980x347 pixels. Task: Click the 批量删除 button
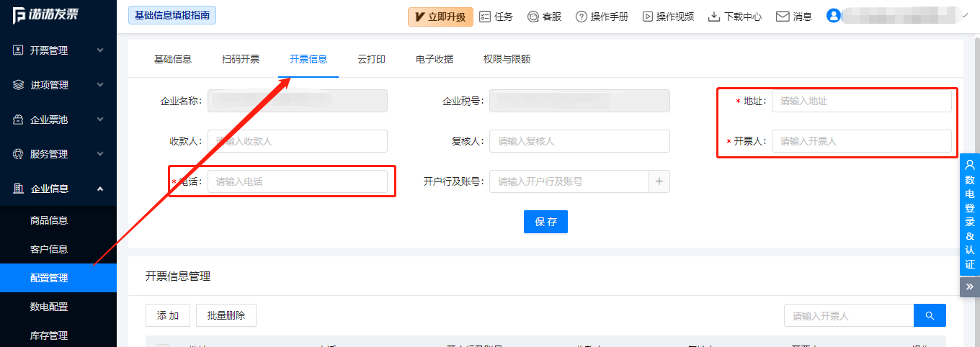point(226,315)
